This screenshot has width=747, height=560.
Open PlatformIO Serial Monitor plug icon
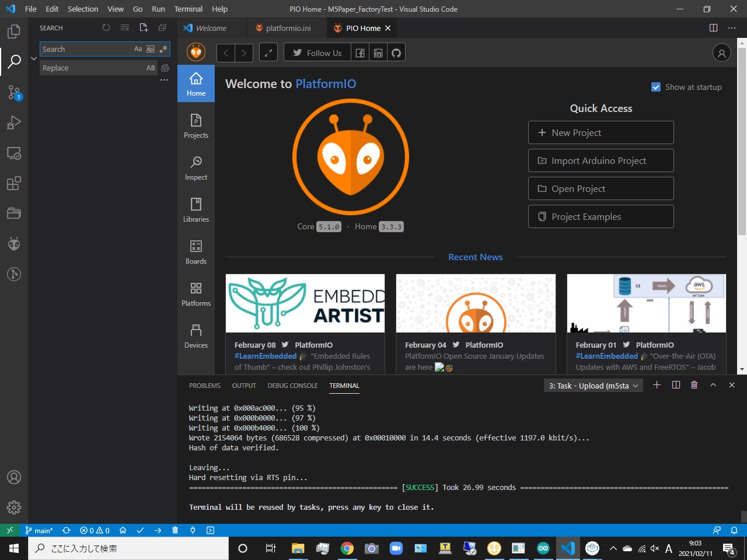[193, 530]
